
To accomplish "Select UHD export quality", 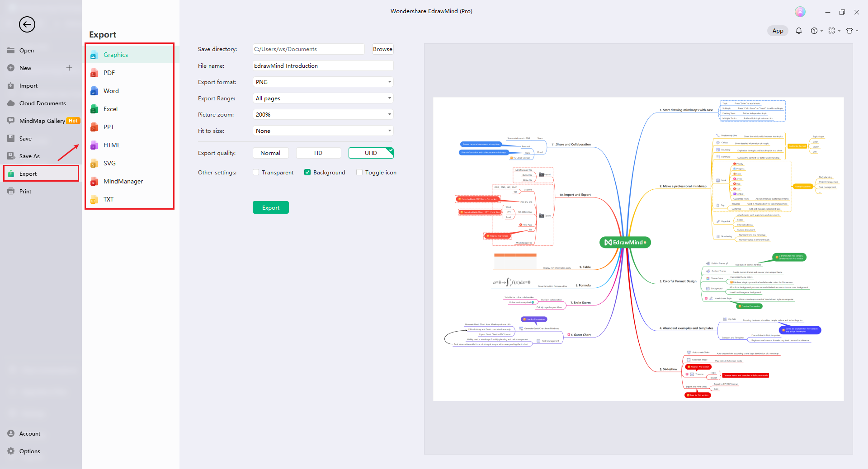I will pyautogui.click(x=371, y=153).
